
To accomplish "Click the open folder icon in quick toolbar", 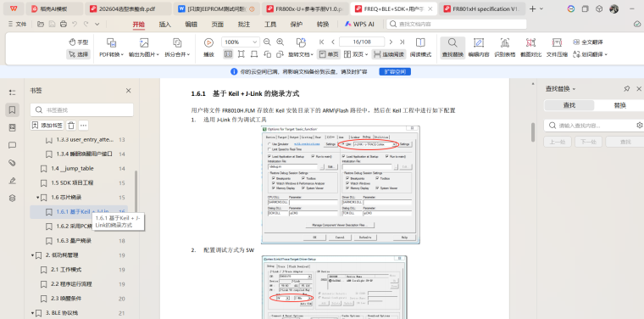I will (x=41, y=25).
